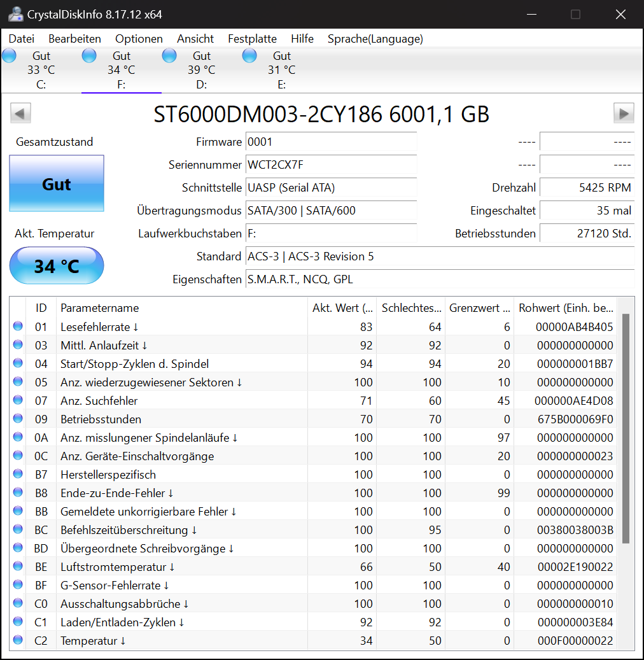Screen dimensions: 644x660
Task: Select drive C: status orb
Action: click(x=10, y=55)
